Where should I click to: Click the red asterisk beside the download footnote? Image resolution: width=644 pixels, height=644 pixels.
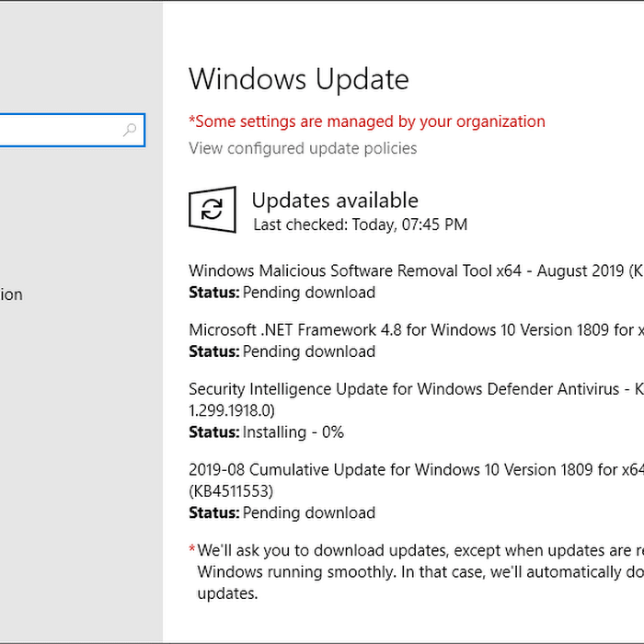coord(191,548)
